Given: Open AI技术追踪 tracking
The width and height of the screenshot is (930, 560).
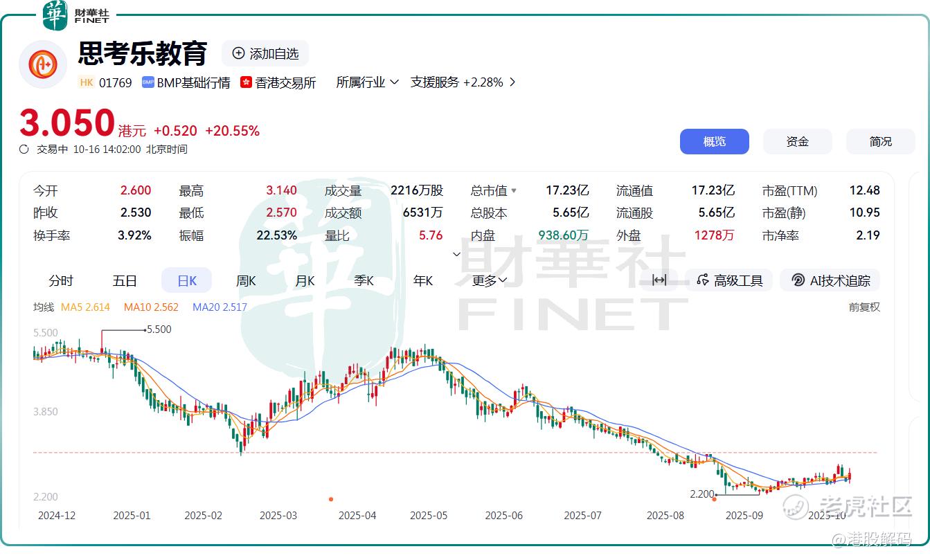Looking at the screenshot, I should pyautogui.click(x=830, y=280).
